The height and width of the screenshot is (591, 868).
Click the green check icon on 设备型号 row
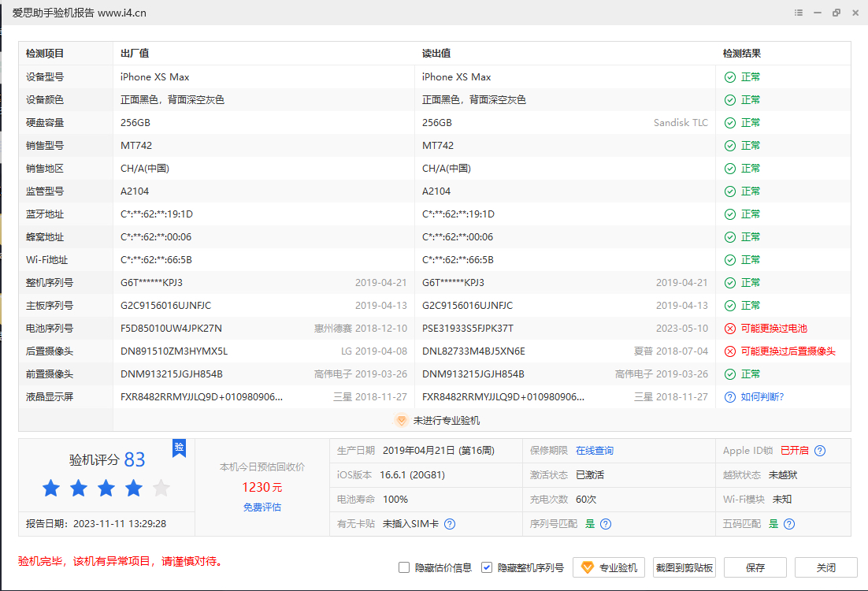point(729,76)
